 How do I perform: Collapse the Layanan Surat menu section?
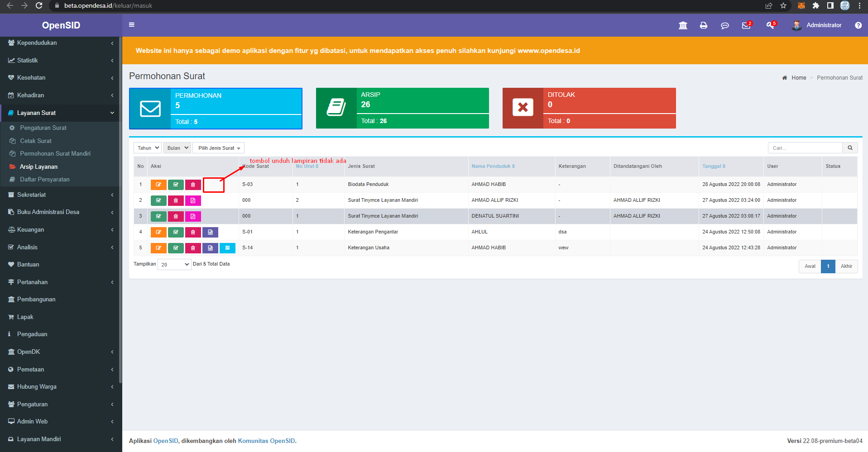click(x=60, y=113)
